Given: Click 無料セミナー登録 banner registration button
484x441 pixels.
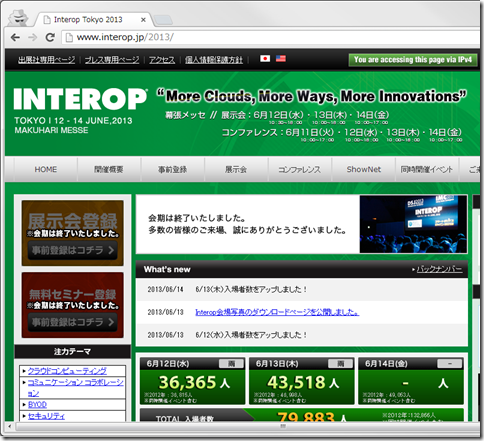Looking at the screenshot, I should click(73, 322).
